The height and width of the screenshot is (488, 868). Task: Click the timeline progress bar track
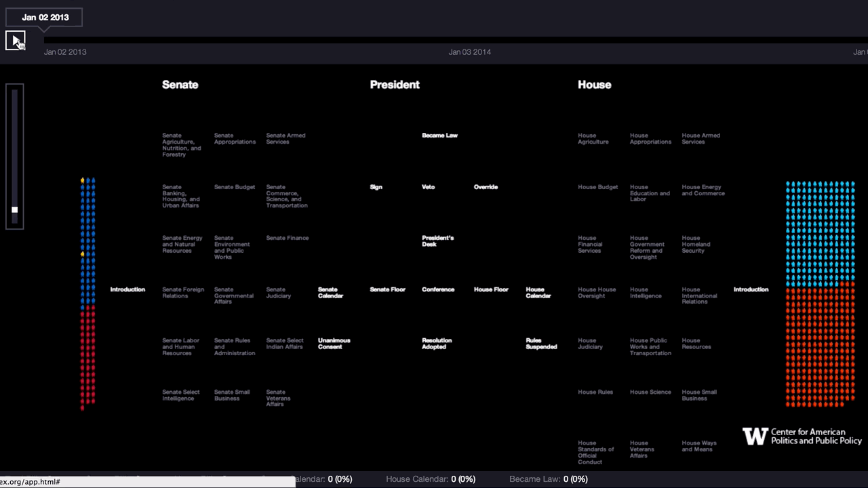(x=448, y=40)
